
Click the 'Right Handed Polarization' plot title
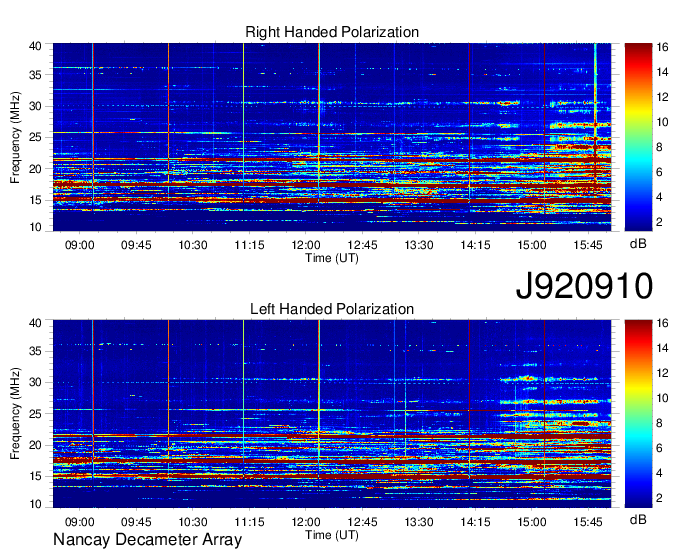[332, 32]
